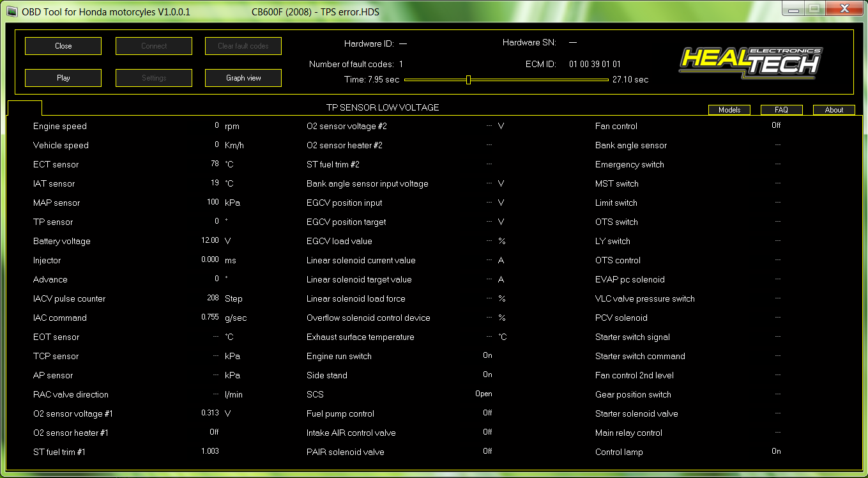Minimize the OBD Tool window

(x=793, y=8)
